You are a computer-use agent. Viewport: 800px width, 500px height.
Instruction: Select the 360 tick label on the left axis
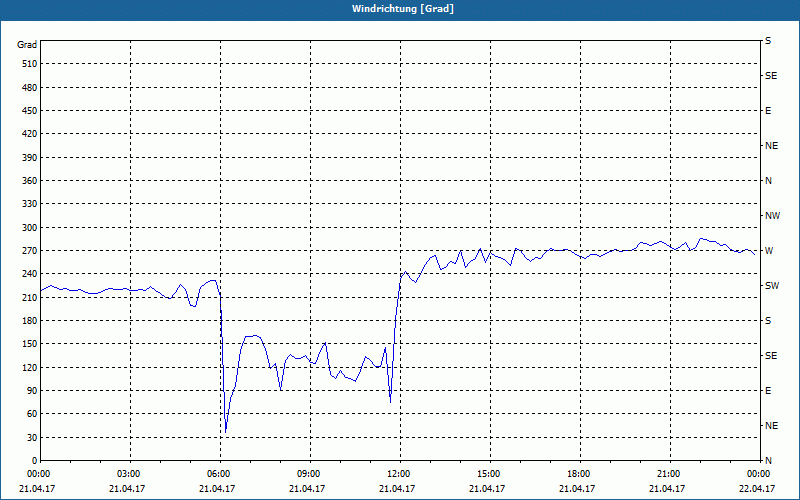point(29,181)
